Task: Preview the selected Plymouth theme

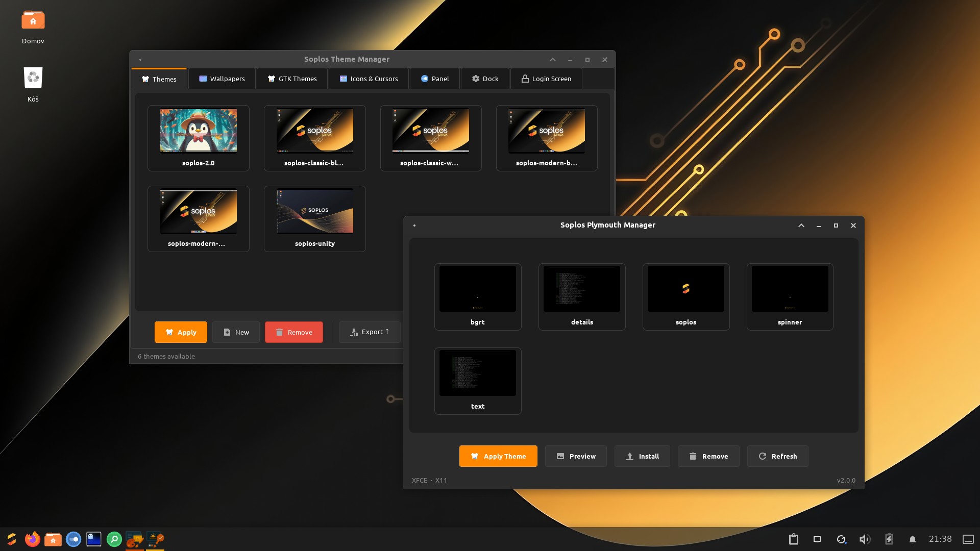Action: click(x=576, y=456)
